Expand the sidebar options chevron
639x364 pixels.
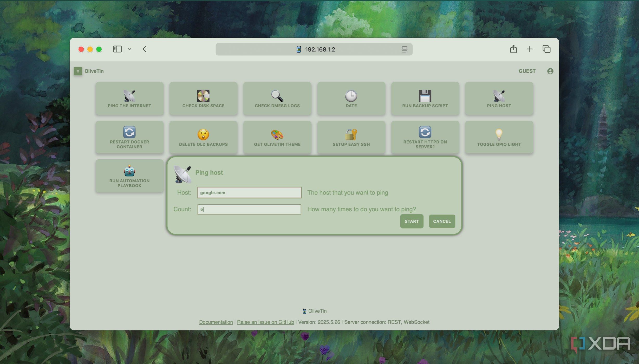[129, 49]
